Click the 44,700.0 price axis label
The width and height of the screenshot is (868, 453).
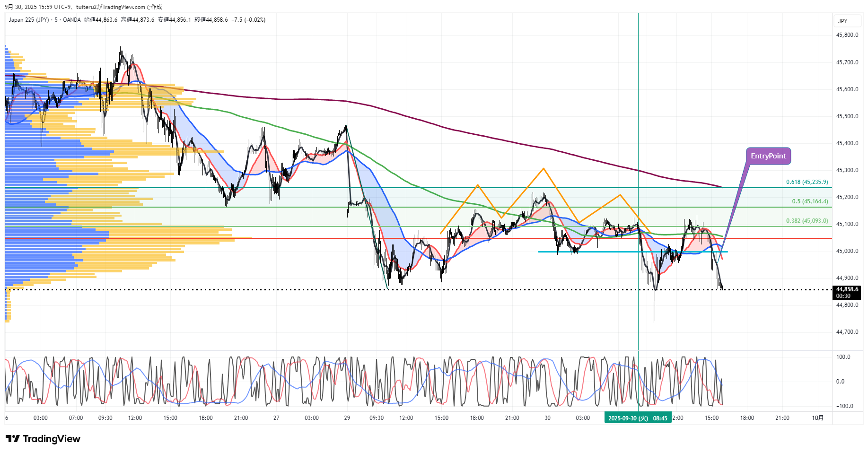pyautogui.click(x=847, y=332)
